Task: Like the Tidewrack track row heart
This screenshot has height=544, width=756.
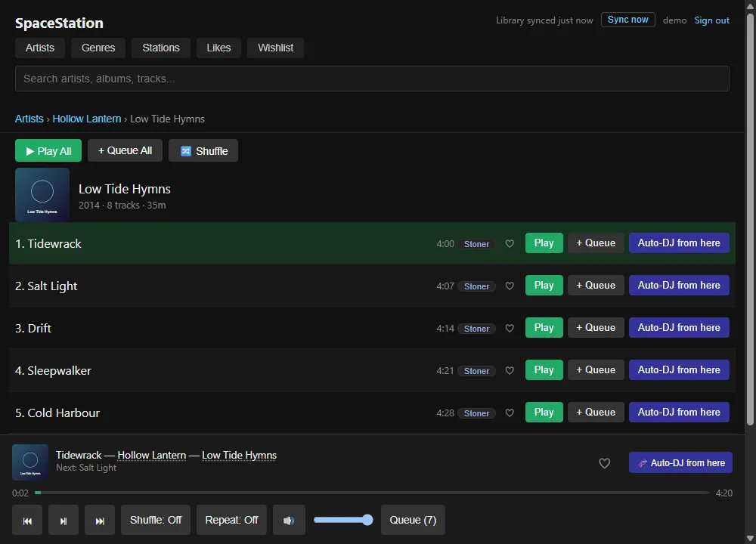Action: [509, 244]
